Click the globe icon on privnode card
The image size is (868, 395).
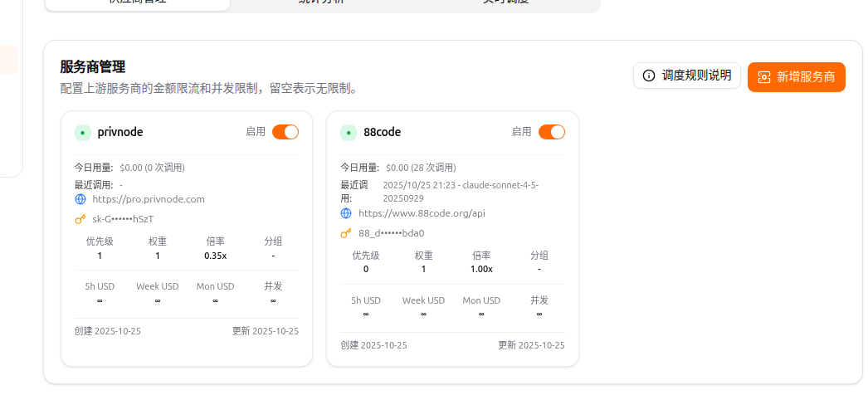coord(80,199)
